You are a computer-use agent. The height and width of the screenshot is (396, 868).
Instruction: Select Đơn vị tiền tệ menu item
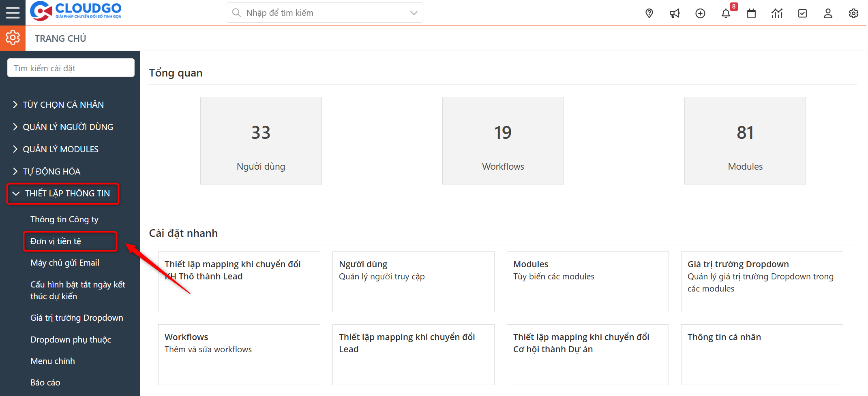pyautogui.click(x=56, y=241)
